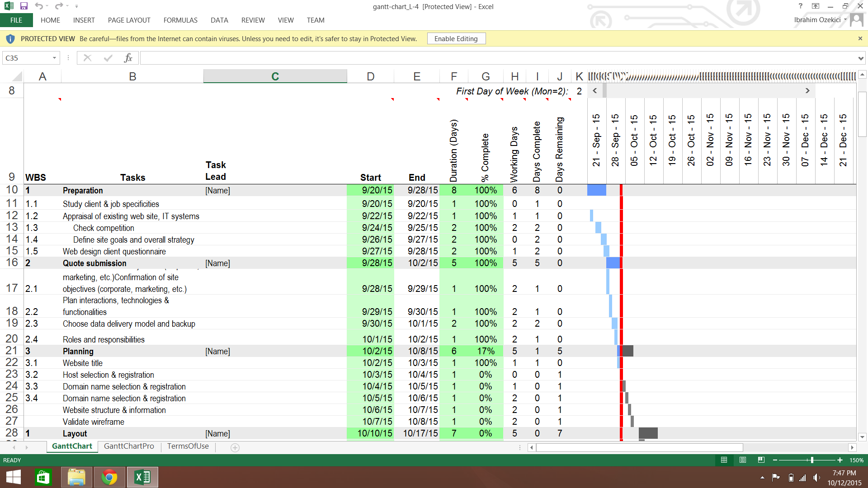Click the Gantt timeline scroll right arrow
The image size is (868, 488).
[x=807, y=91]
